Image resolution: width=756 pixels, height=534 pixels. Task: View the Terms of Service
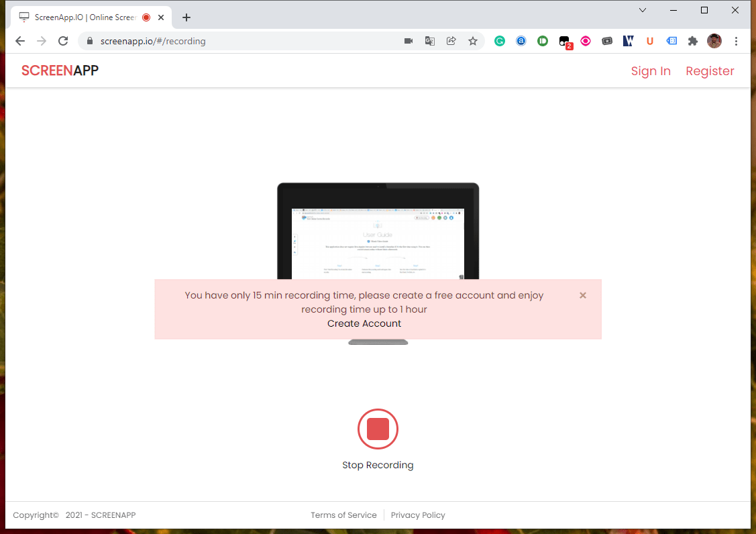point(343,515)
